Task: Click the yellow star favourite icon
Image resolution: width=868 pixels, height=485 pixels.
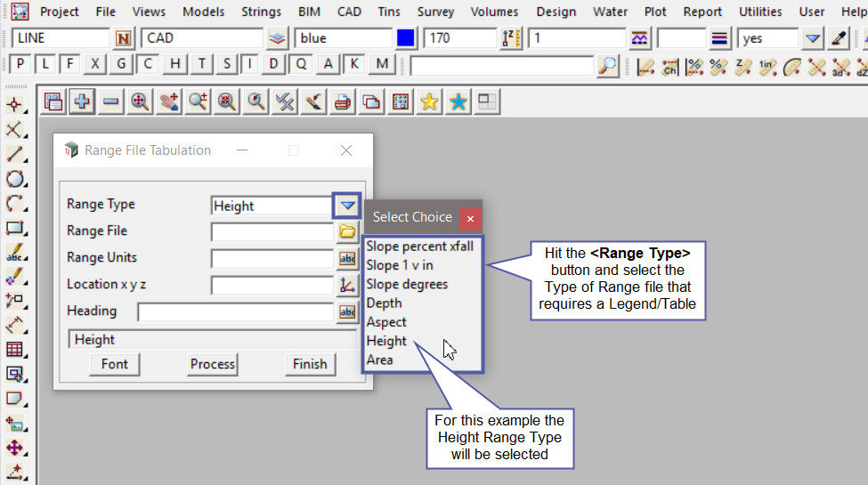Action: point(430,101)
